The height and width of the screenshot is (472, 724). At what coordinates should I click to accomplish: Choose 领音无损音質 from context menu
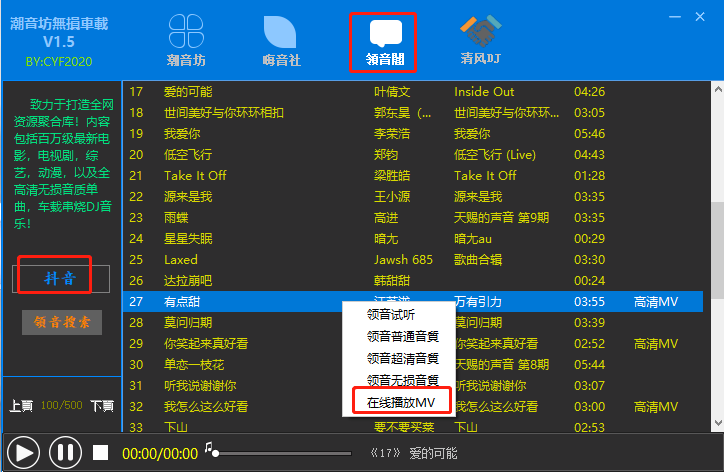(403, 380)
